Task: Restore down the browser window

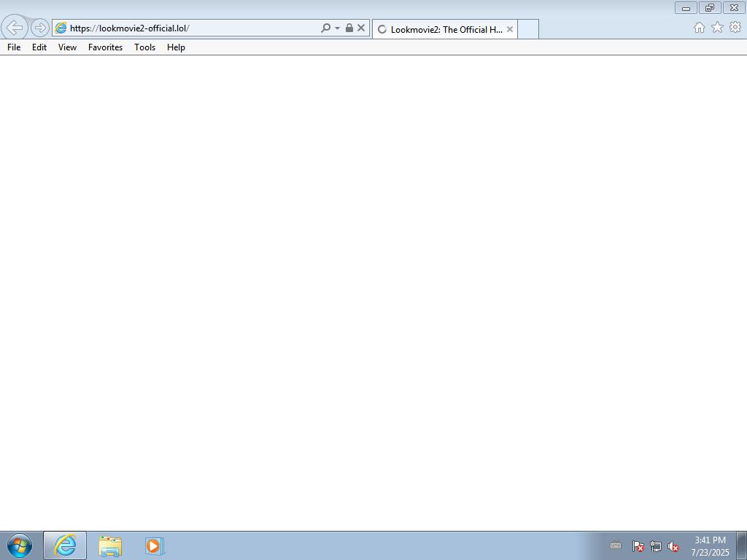Action: pyautogui.click(x=710, y=7)
